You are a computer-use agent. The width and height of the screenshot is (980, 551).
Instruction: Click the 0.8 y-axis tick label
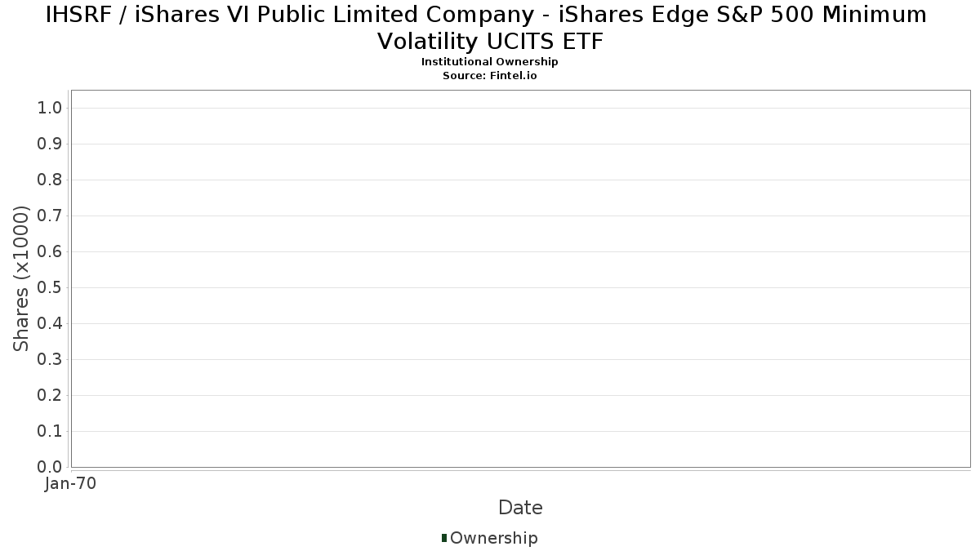point(51,180)
